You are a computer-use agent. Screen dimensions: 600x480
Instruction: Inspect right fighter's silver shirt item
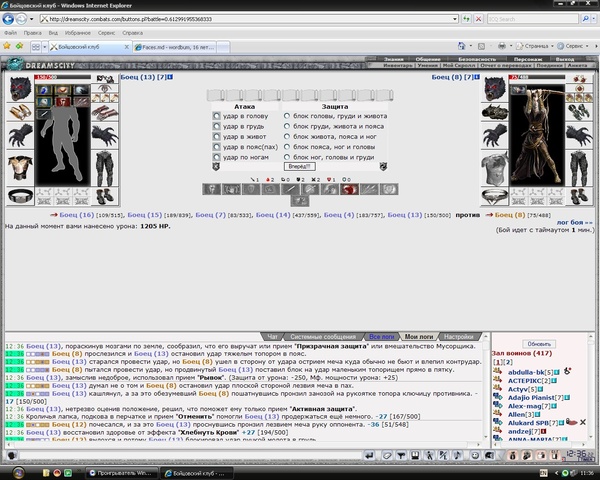point(494,169)
